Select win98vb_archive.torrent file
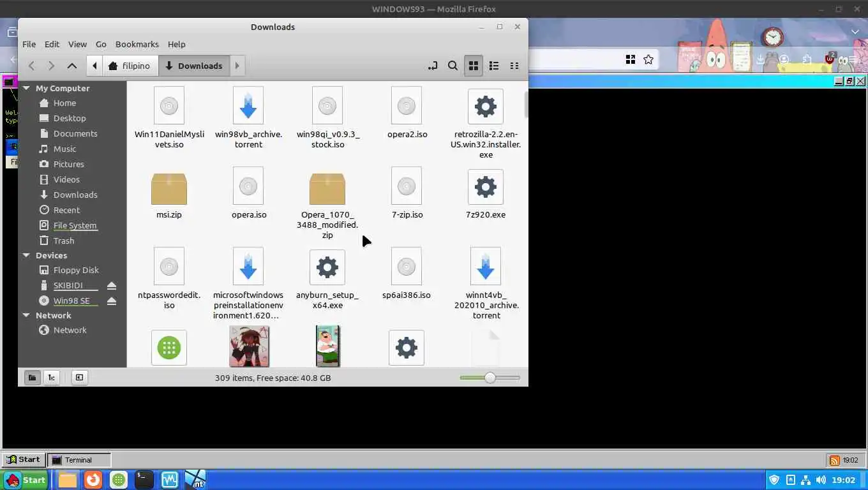This screenshot has height=490, width=868. [248, 118]
